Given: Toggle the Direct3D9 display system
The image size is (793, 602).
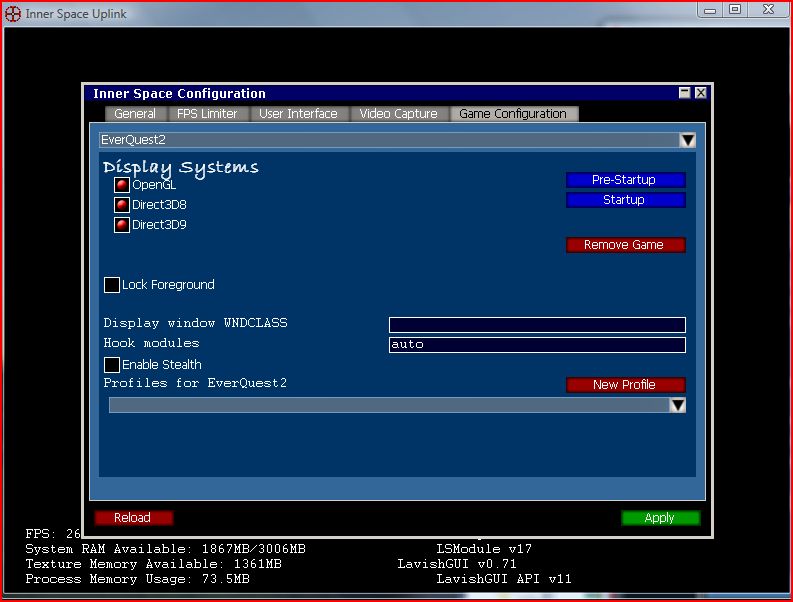Looking at the screenshot, I should 121,225.
